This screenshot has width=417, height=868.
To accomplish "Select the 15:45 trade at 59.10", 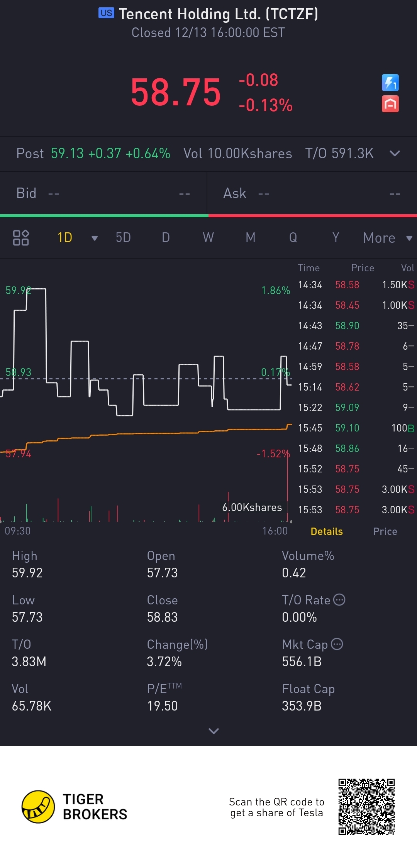I will [356, 428].
